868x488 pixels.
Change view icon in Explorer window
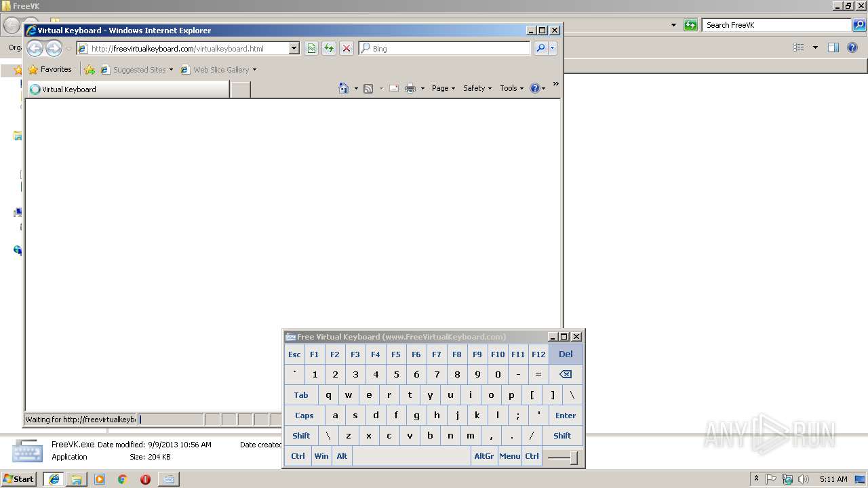pos(799,47)
